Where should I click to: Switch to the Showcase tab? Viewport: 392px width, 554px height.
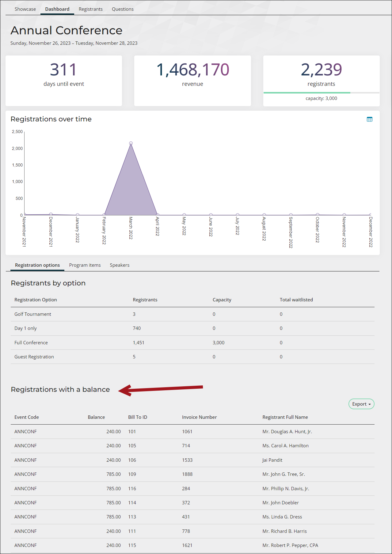pyautogui.click(x=25, y=9)
